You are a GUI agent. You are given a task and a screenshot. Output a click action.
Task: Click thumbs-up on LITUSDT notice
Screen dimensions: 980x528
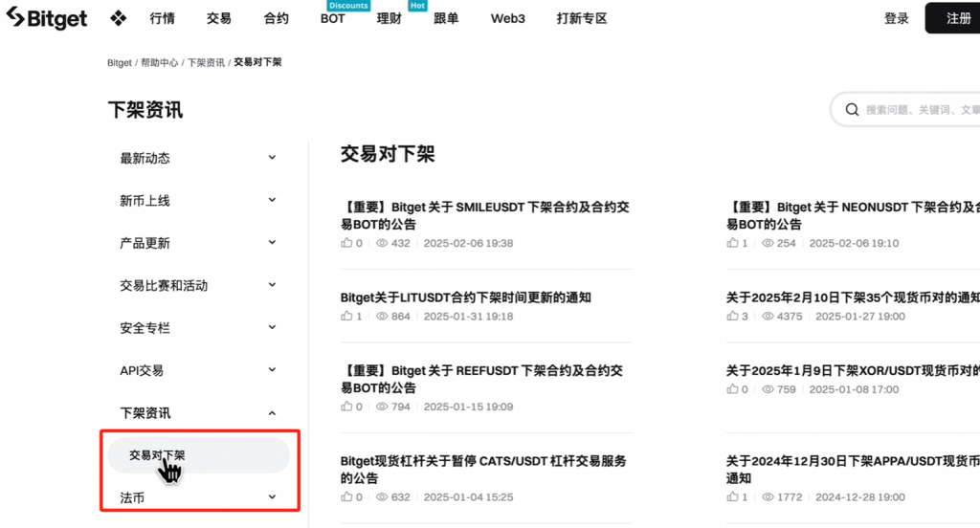point(346,317)
